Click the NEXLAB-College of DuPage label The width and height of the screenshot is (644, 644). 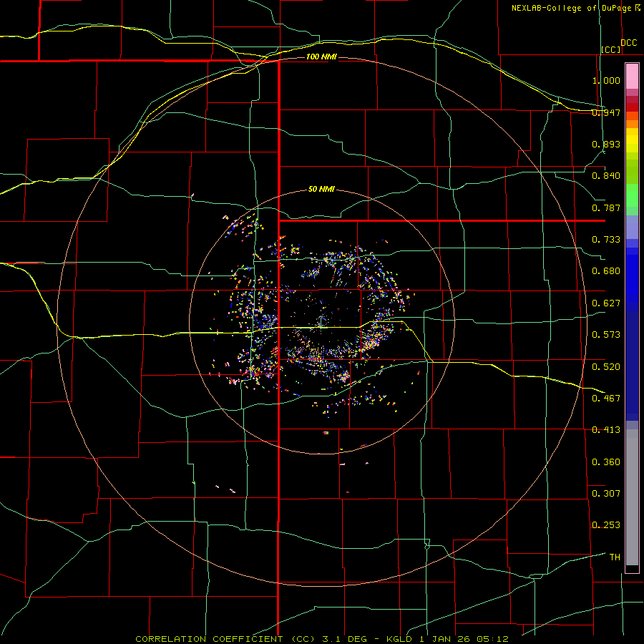point(571,8)
